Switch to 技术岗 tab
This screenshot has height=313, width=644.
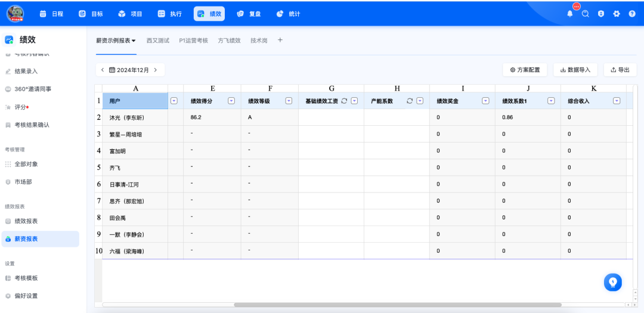(259, 41)
